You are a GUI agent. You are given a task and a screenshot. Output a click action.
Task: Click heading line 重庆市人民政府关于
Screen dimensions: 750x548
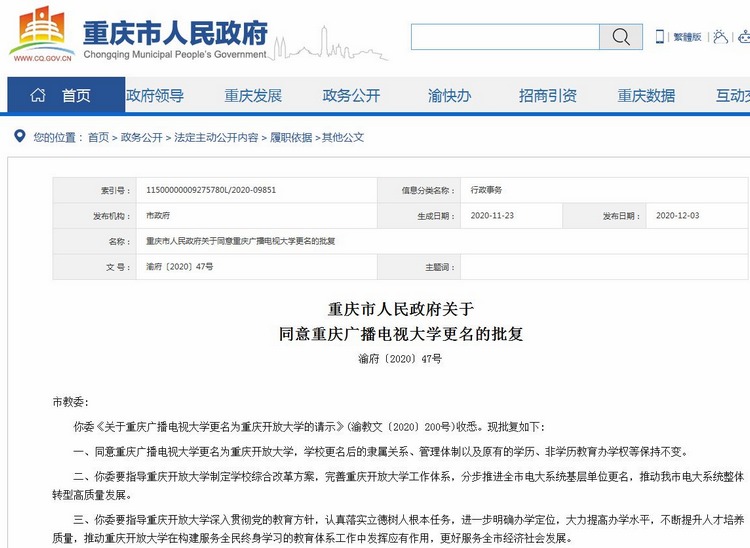click(x=401, y=309)
